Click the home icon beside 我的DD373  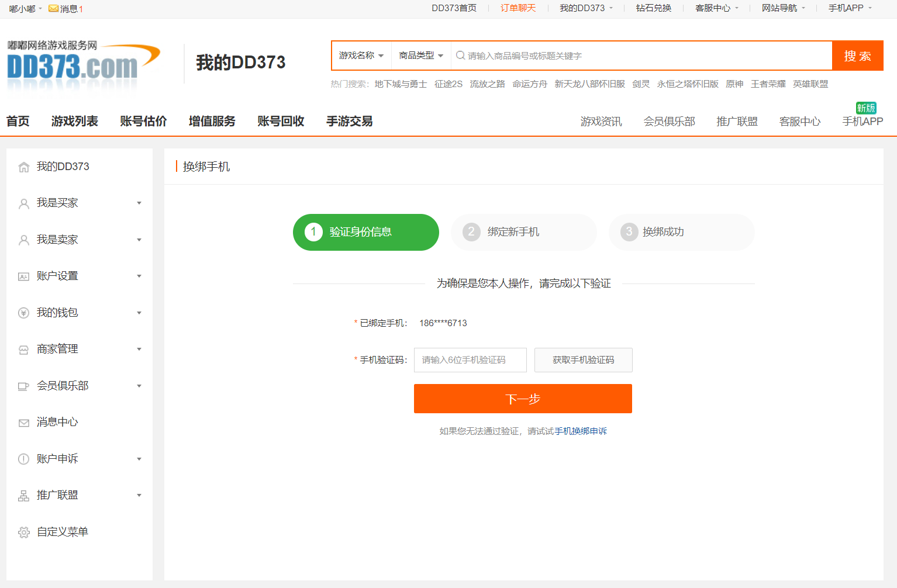24,167
